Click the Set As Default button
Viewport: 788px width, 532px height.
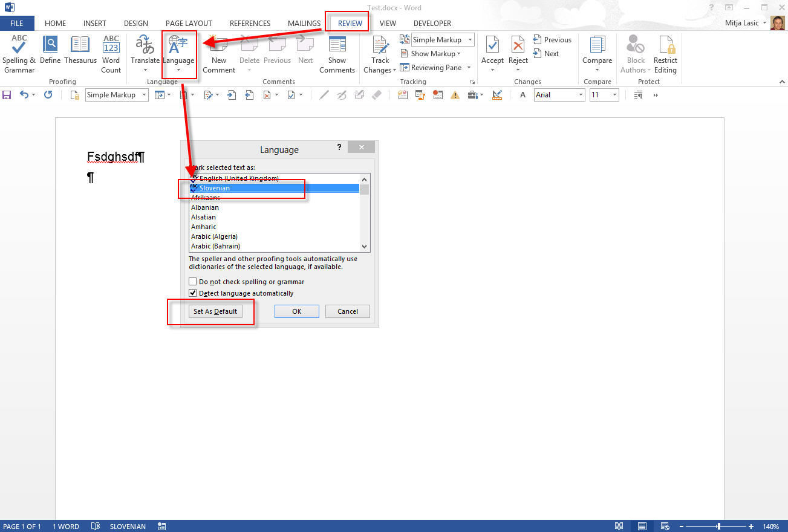(215, 311)
